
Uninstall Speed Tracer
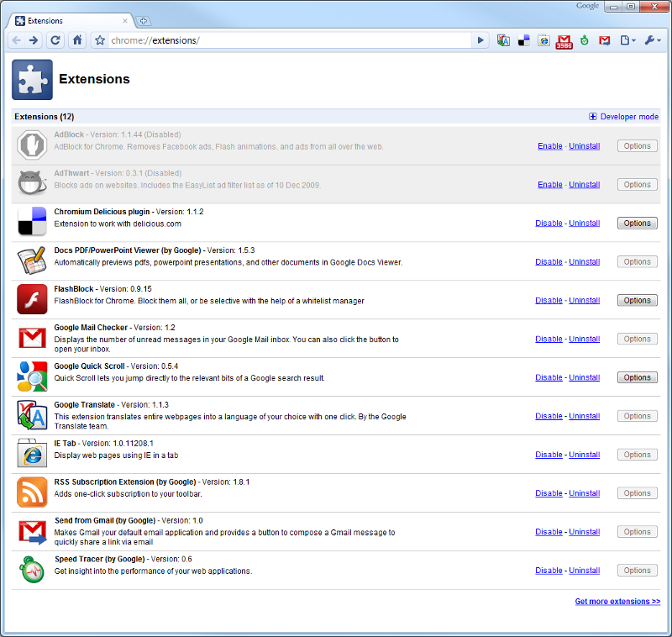coord(584,571)
